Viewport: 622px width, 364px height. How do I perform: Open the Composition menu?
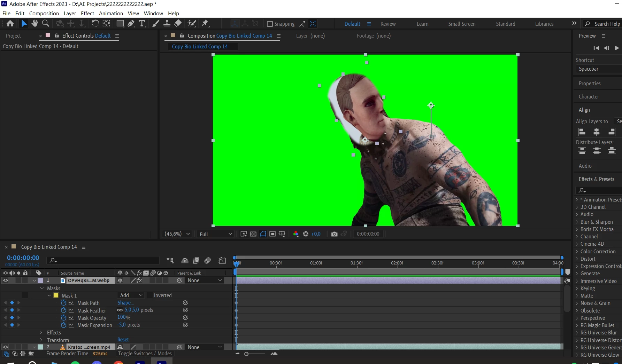(x=44, y=13)
